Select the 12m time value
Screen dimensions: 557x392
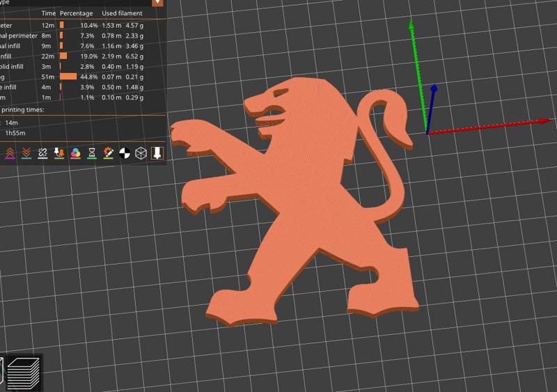[x=48, y=25]
